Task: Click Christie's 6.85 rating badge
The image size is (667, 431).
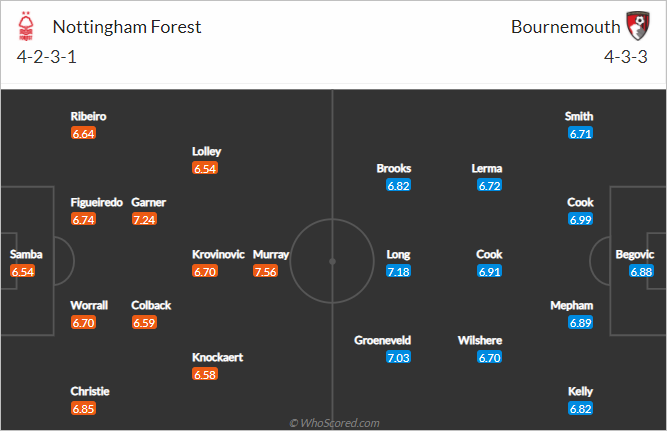Action: 83,409
